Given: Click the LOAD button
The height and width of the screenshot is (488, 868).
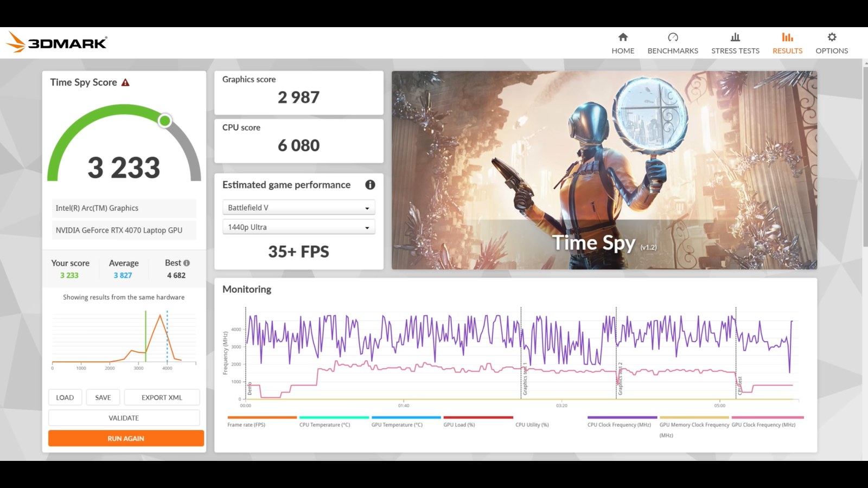Looking at the screenshot, I should pyautogui.click(x=65, y=397).
